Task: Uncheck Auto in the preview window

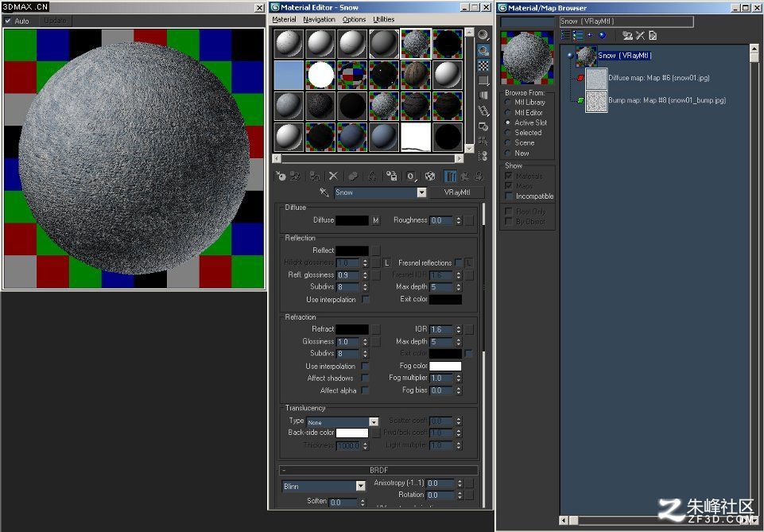Action: (8, 21)
